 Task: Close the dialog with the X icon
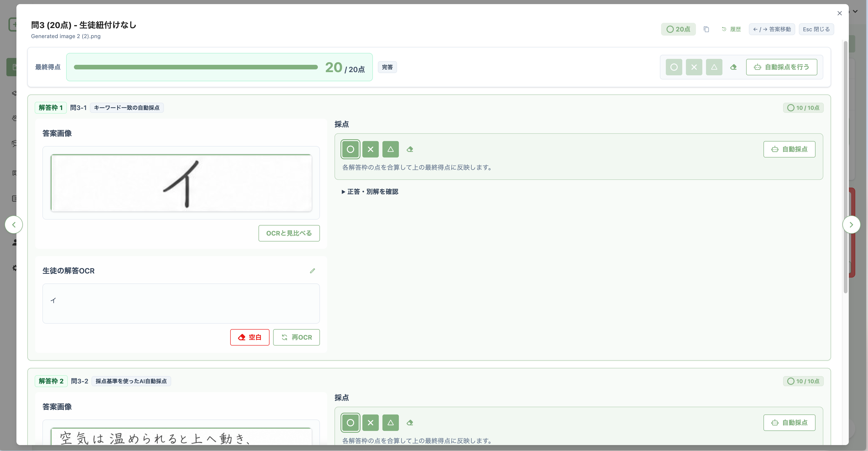[840, 13]
